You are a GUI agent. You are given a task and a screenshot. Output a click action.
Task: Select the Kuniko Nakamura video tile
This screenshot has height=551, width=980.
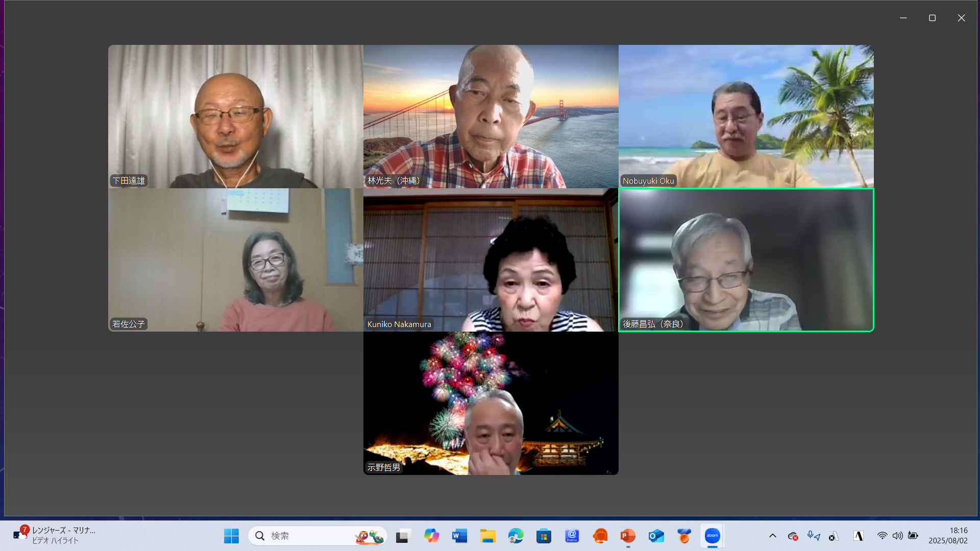tap(491, 260)
